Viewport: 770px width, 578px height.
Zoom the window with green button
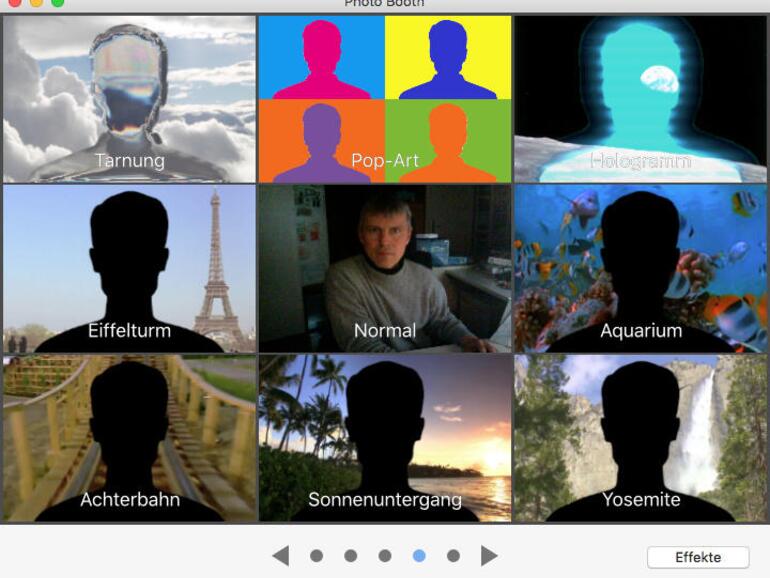point(57,2)
